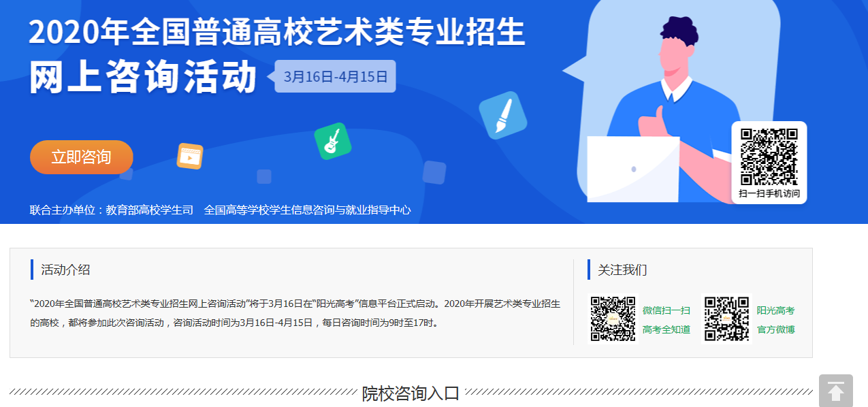Click the banner QR code for mobile access
This screenshot has height=407, width=868.
pos(769,157)
